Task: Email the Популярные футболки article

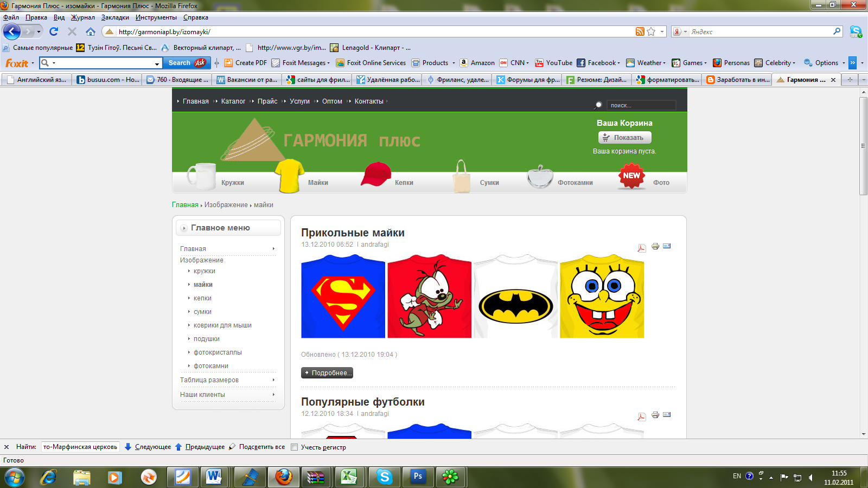Action: coord(667,414)
